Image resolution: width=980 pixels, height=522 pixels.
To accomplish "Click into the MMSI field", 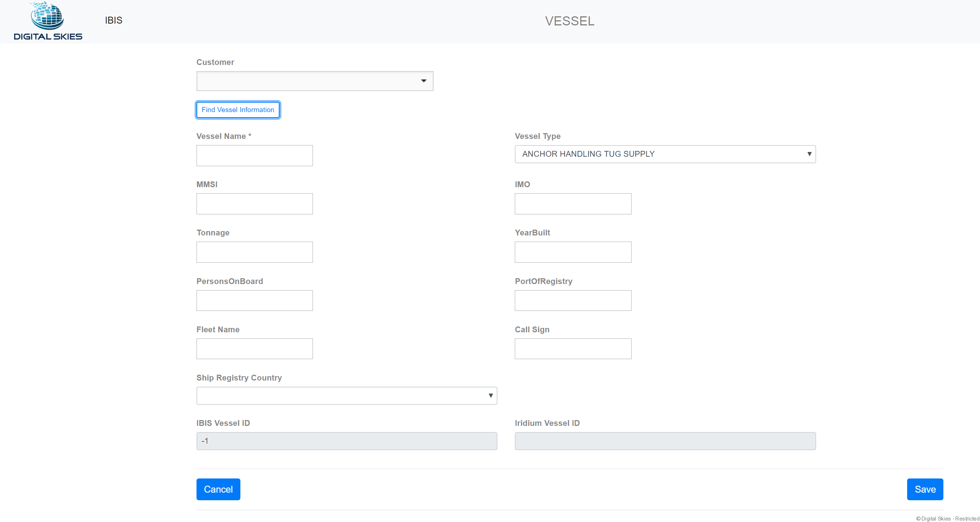I will point(255,204).
